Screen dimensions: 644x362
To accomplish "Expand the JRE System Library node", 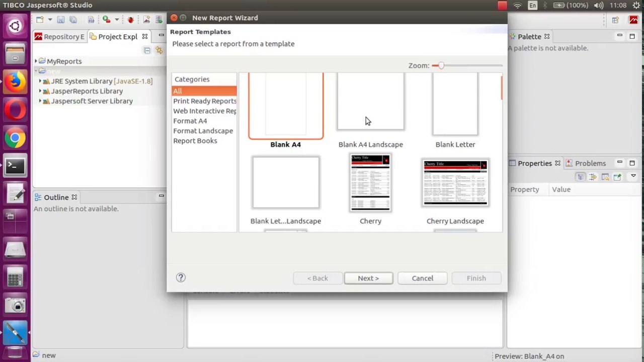I will tap(40, 81).
